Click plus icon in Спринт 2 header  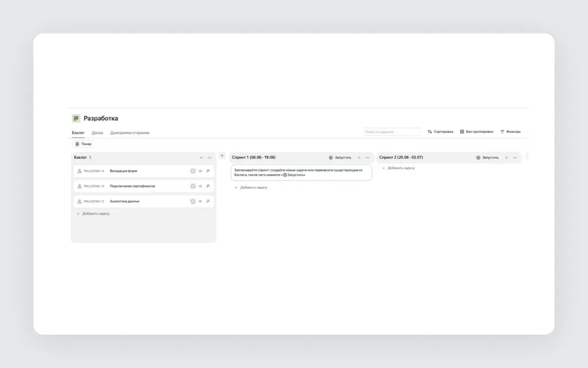point(506,158)
